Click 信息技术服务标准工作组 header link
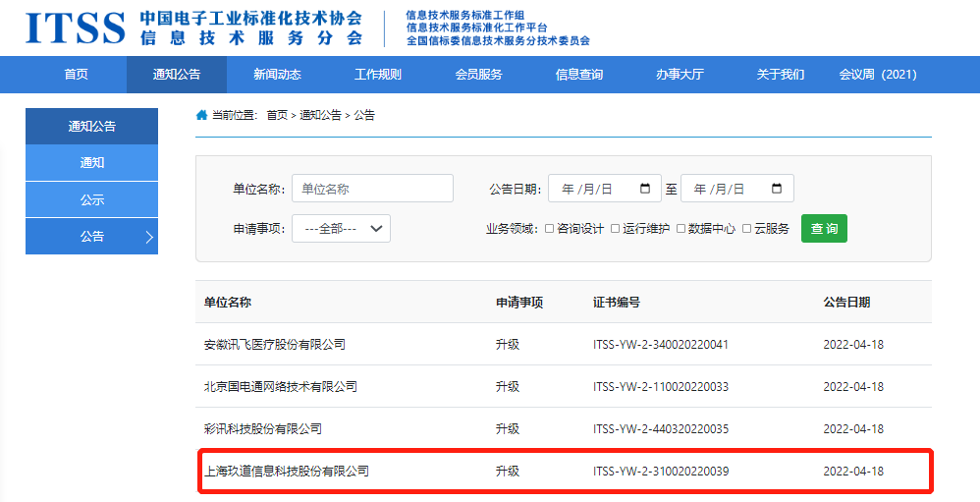Image resolution: width=980 pixels, height=502 pixels. 465,15
